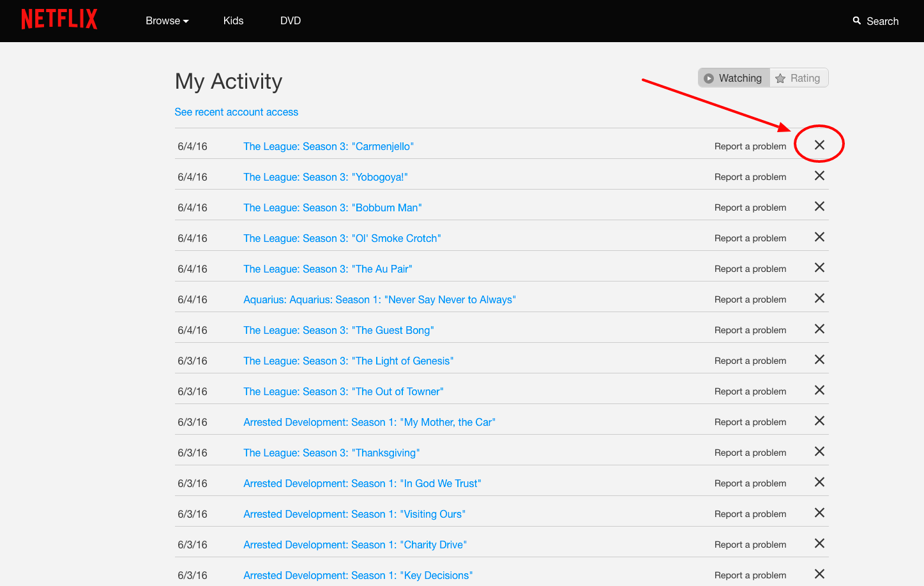Click the play circle icon on Watching button
The image size is (924, 586).
coord(709,77)
